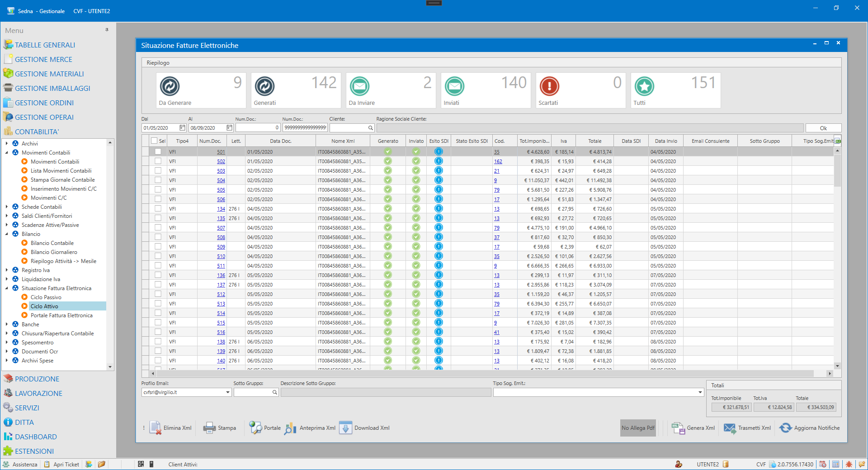The image size is (868, 470).
Task: Click the Esito SDI info icon for document 501
Action: (439, 152)
